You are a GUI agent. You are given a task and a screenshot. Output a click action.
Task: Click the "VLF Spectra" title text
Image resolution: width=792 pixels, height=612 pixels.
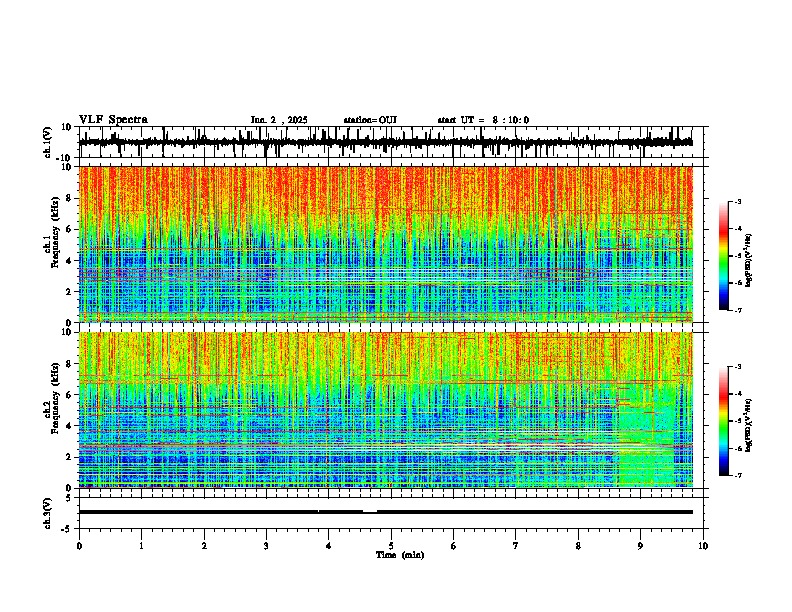click(x=113, y=120)
